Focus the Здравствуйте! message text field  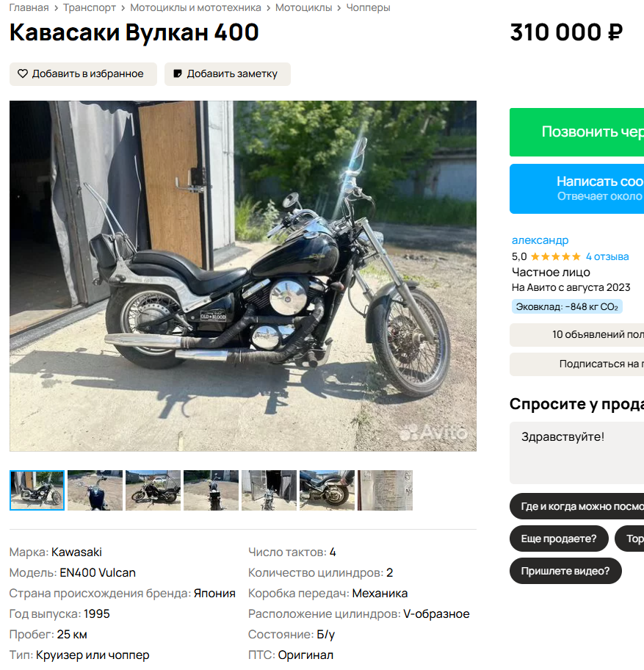pos(576,453)
